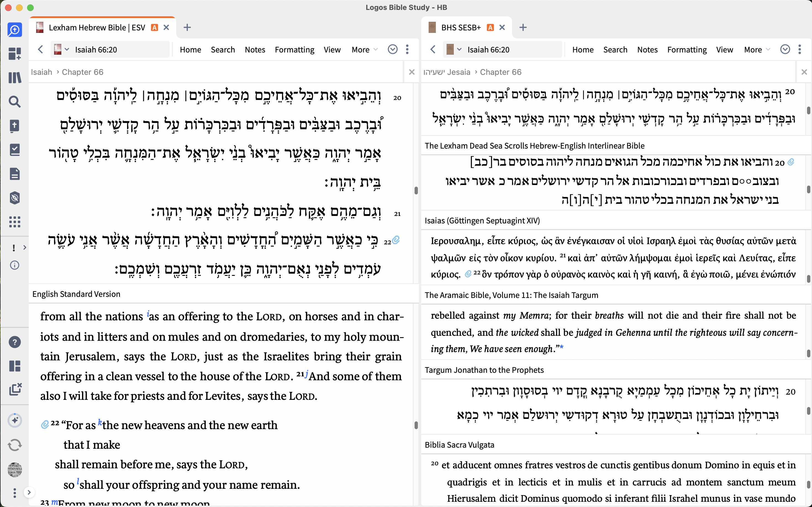
Task: Open the Layouts icon in lower sidebar
Action: 14,366
